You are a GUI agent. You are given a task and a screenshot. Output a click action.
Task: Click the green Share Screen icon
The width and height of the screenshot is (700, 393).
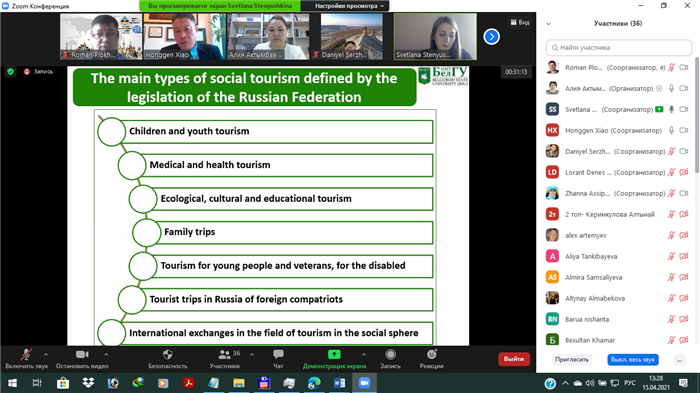click(x=334, y=355)
